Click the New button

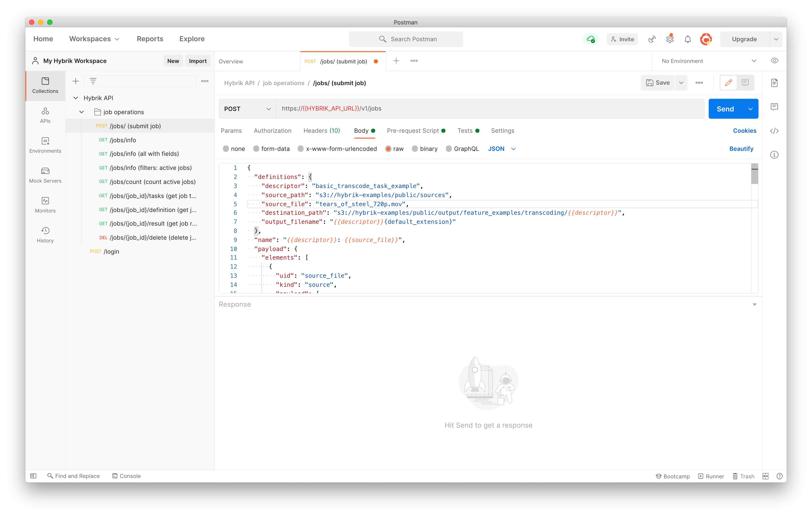pos(173,61)
